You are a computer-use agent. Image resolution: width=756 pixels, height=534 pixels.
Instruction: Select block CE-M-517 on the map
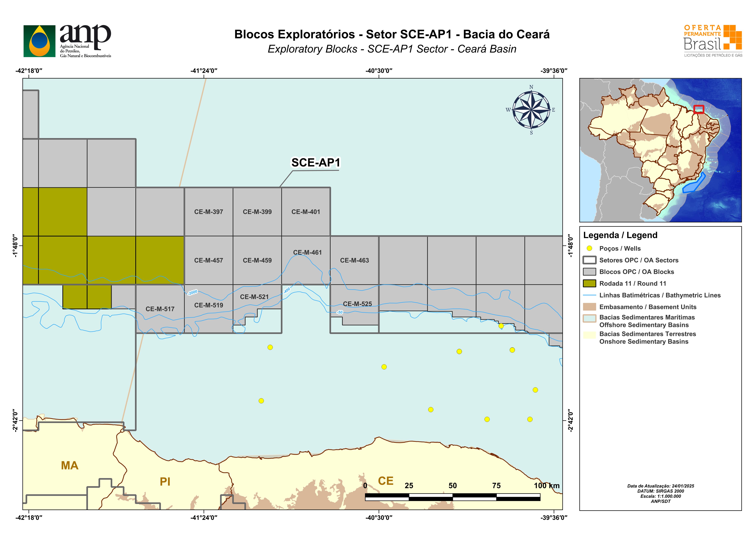point(160,309)
